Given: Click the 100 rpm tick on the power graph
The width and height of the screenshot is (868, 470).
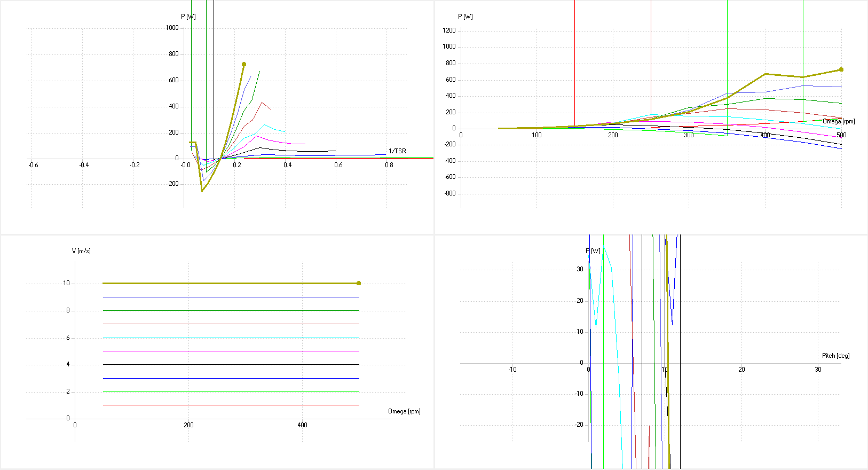Looking at the screenshot, I should pos(536,135).
